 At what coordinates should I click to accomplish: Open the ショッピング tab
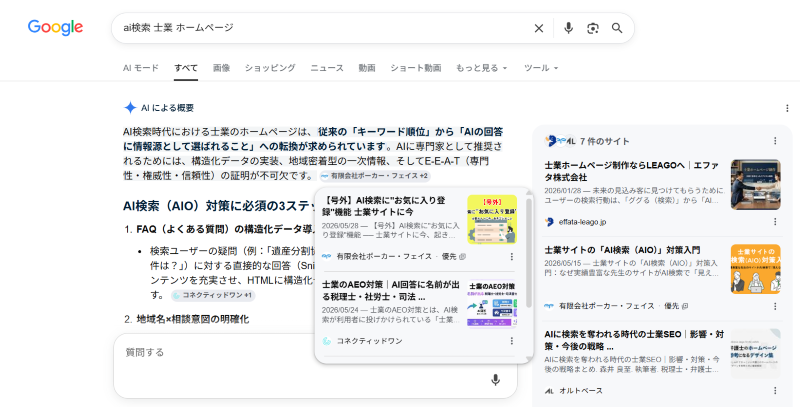270,68
